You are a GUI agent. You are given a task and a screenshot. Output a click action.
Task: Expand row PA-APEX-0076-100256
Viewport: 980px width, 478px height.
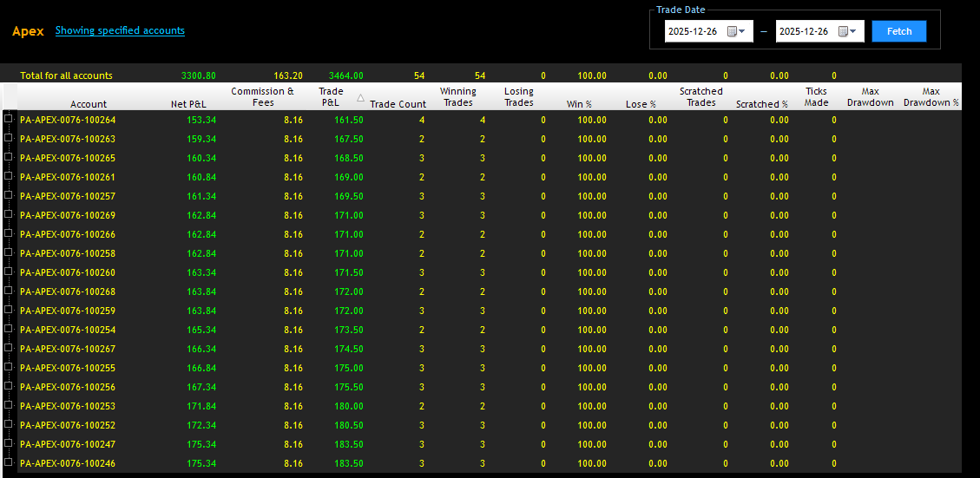(x=8, y=385)
